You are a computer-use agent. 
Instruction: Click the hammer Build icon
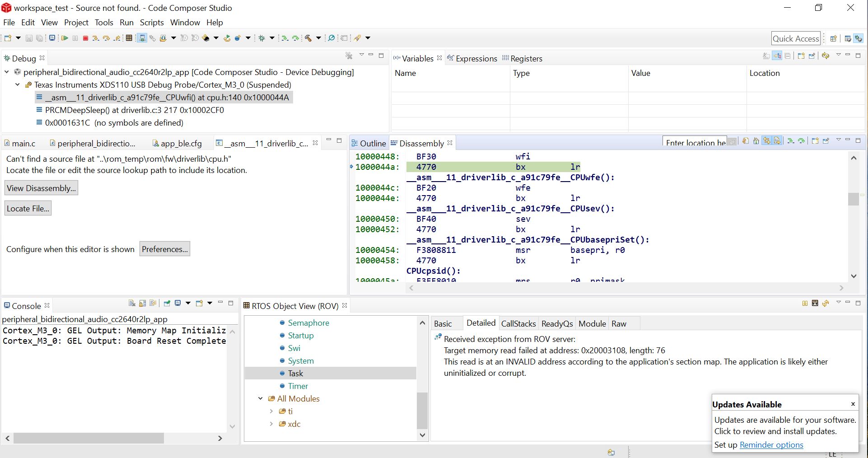pos(308,38)
